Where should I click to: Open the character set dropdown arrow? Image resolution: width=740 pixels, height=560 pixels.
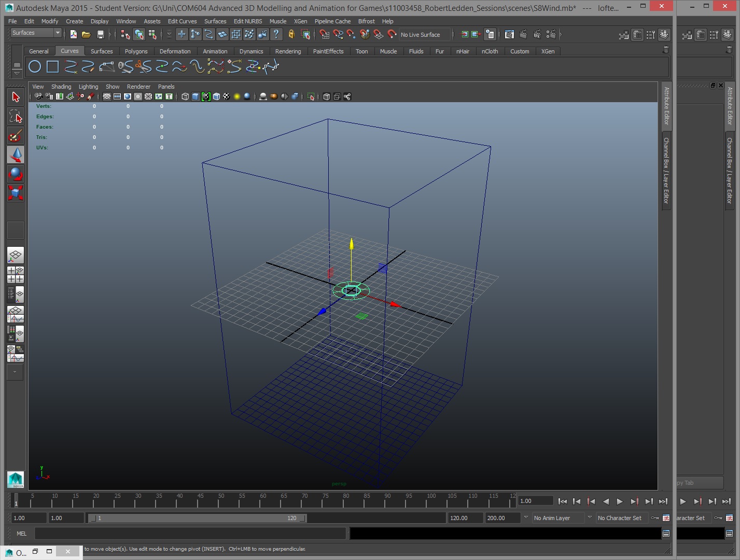(x=590, y=517)
